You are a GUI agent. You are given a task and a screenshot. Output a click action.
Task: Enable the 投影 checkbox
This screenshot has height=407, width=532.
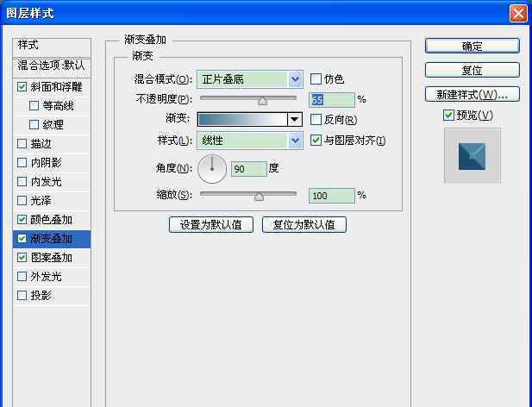[x=22, y=296]
